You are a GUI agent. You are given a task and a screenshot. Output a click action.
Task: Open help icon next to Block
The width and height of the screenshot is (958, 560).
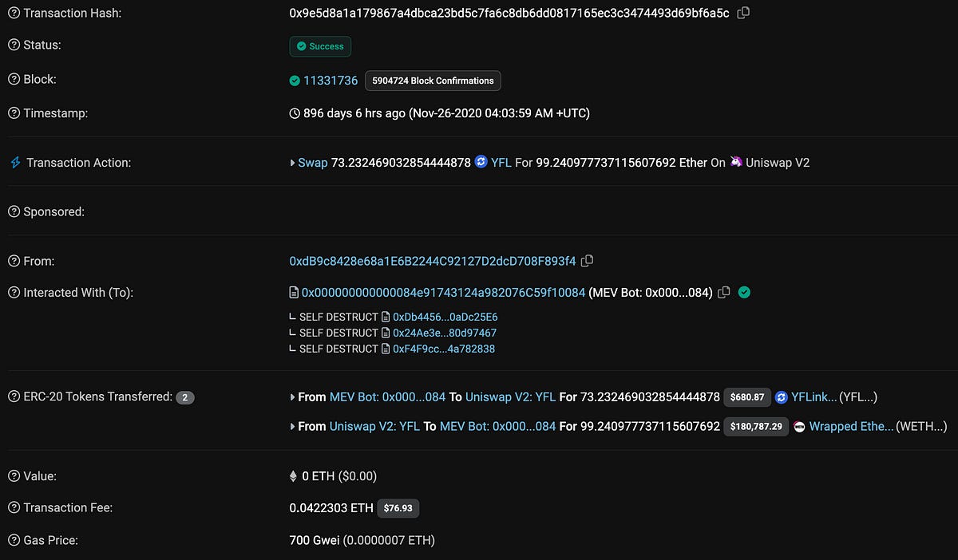pos(14,80)
